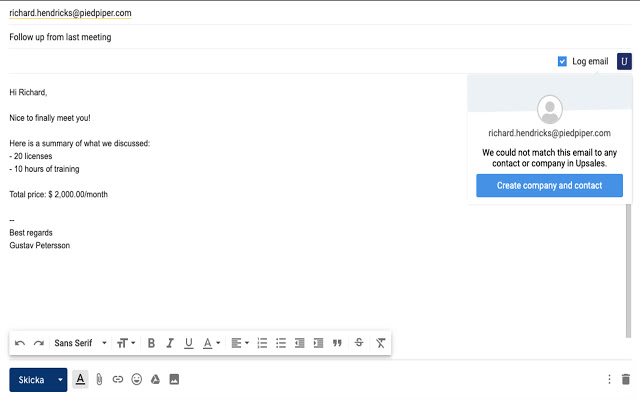Increase the indent
640x400 pixels.
[x=318, y=343]
